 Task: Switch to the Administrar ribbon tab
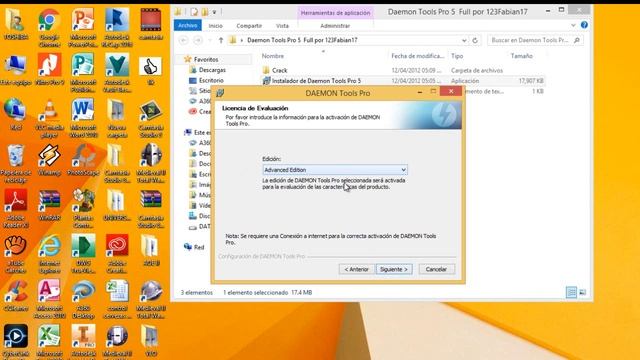coord(335,26)
